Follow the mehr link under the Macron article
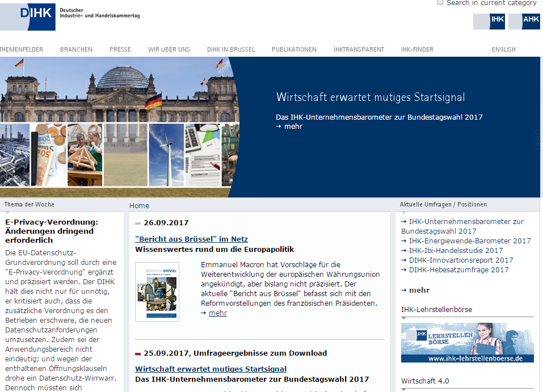Screen dimensions: 543x392 pos(218,313)
